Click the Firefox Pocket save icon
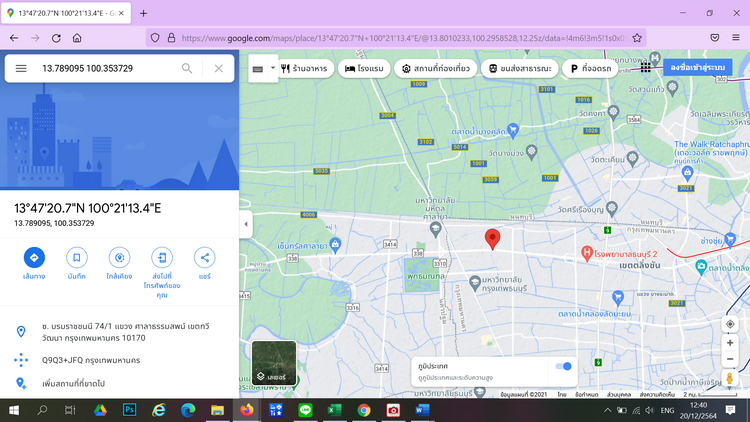Image resolution: width=750 pixels, height=422 pixels. (x=715, y=38)
